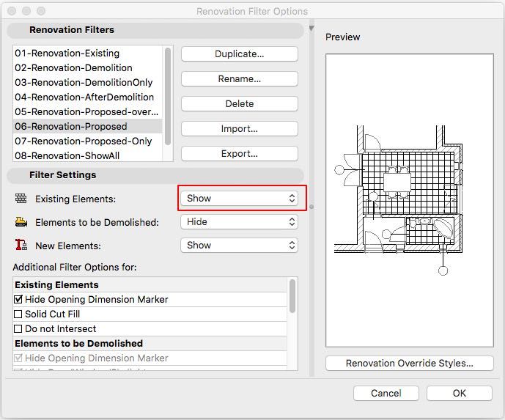Open the New Elements Show dropdown

coord(239,245)
